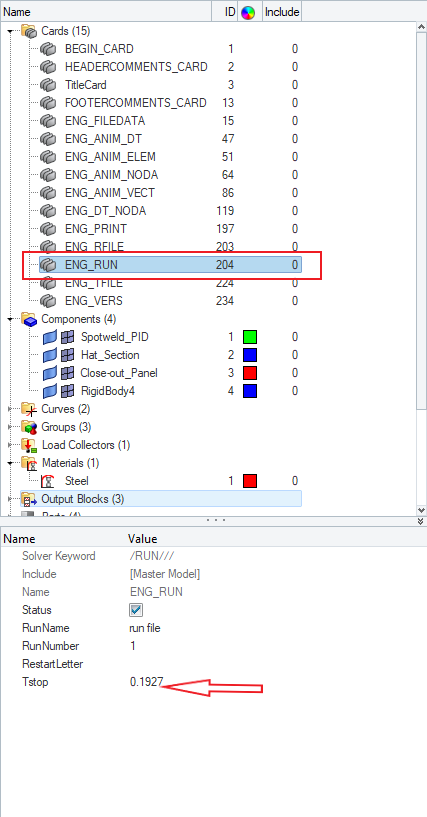Viewport: 427px width, 817px height.
Task: Sort by the Include column header
Action: [282, 11]
